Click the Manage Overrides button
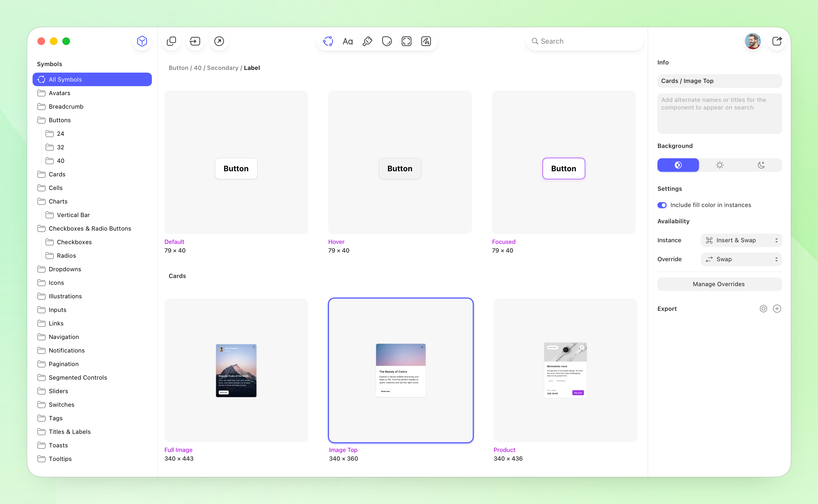Viewport: 818px width, 504px height. 720,284
